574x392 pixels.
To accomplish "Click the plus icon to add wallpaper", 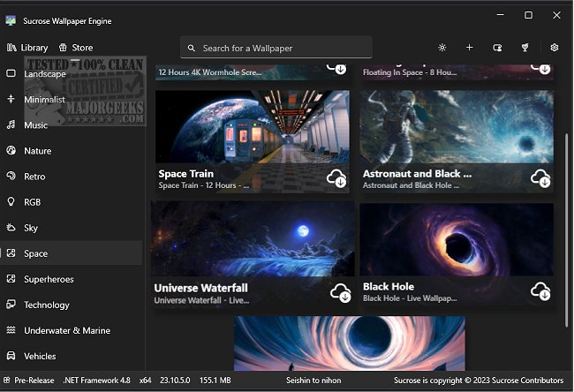I will pos(470,48).
